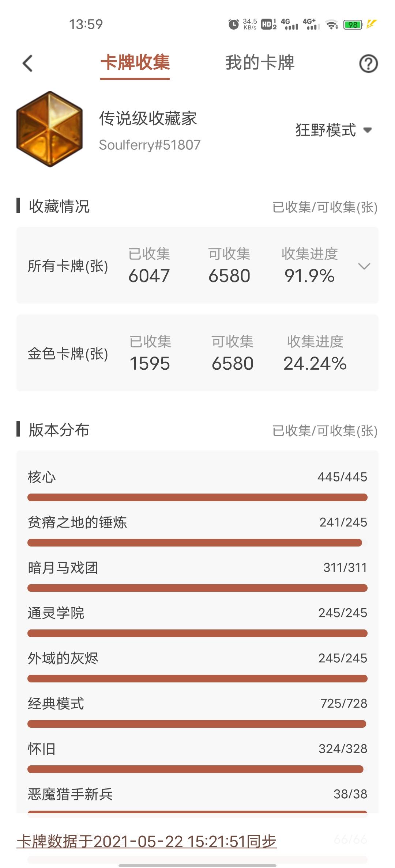Tap the 核心 set progress bar
The height and width of the screenshot is (868, 395).
coord(197,497)
